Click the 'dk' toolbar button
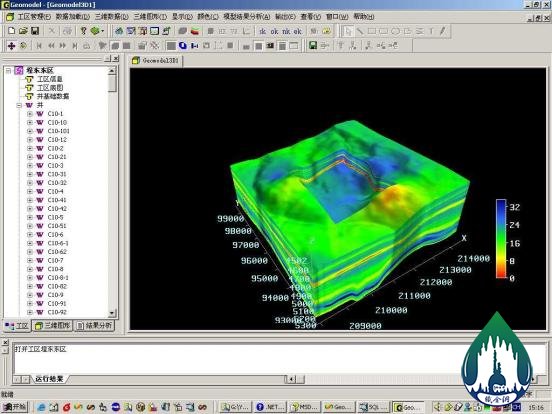The width and height of the screenshot is (552, 414). [x=263, y=31]
